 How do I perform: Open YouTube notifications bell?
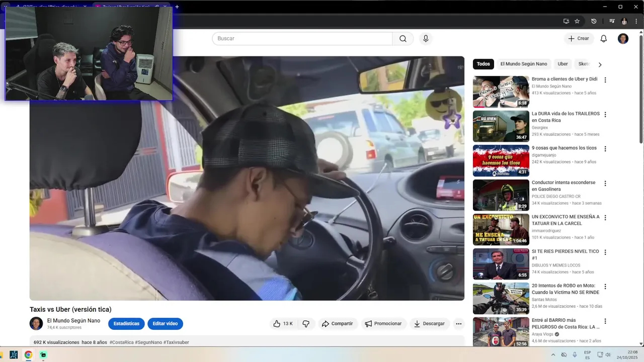[x=604, y=39]
